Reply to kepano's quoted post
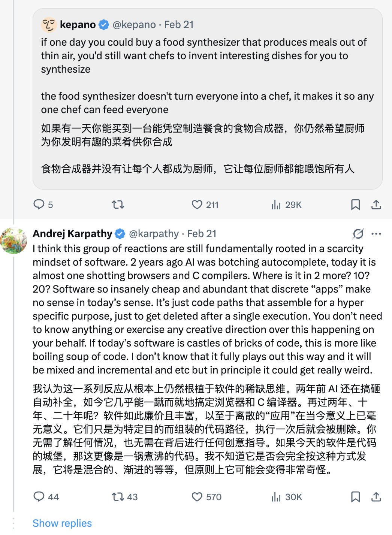392x535 pixels. click(39, 205)
